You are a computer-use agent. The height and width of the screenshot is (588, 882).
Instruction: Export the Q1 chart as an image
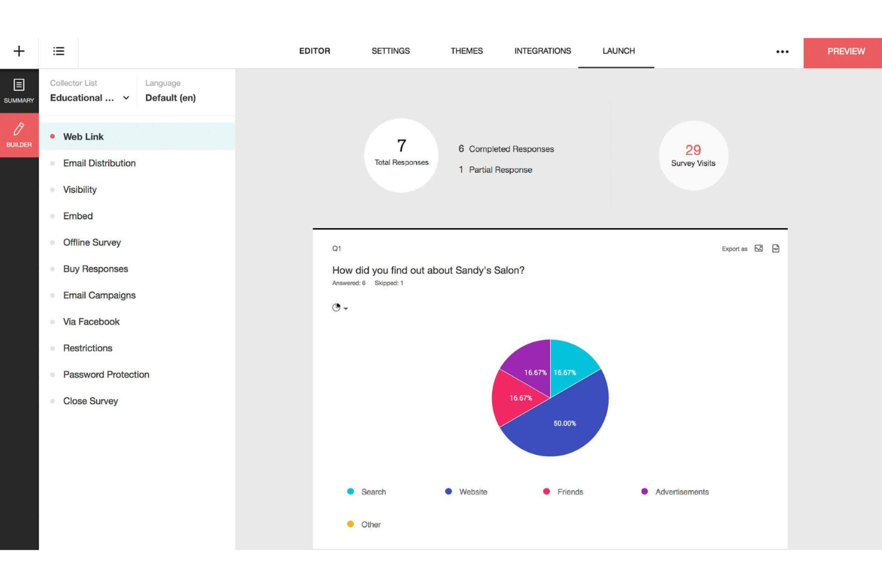[x=760, y=248]
